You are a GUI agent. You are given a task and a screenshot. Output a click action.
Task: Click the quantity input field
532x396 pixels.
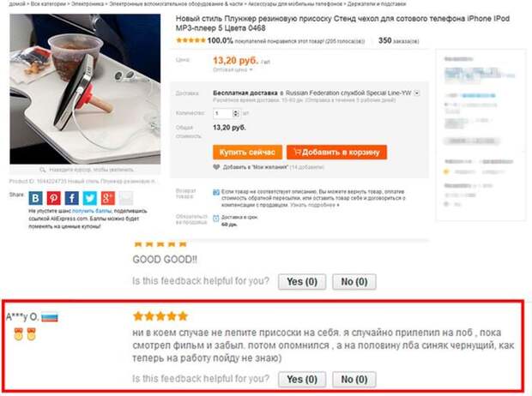click(223, 113)
